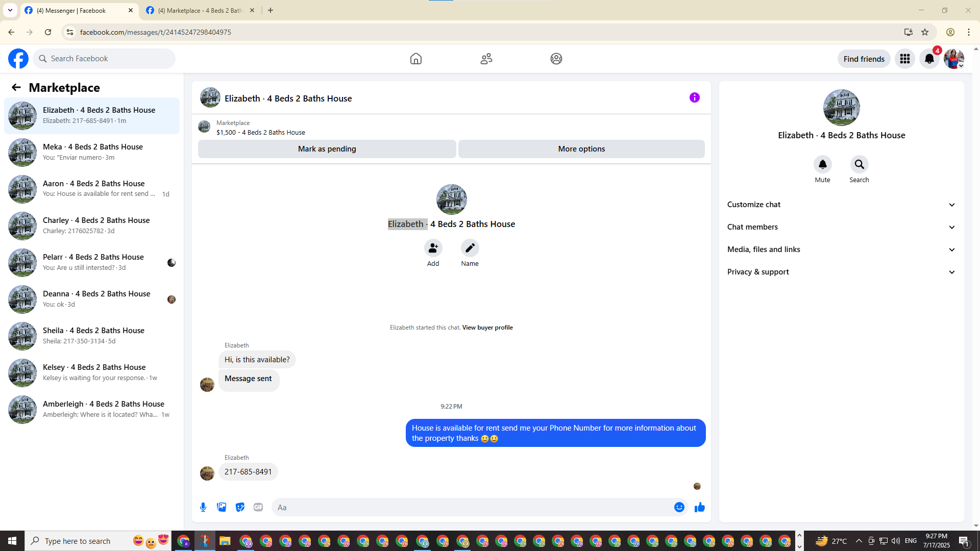Click the 'Hi, is this available?' message
The width and height of the screenshot is (980, 551).
(x=257, y=360)
